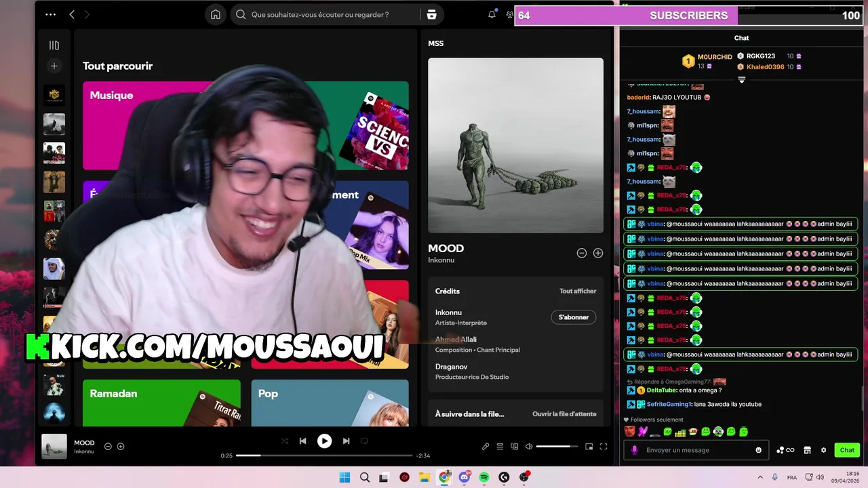Click the Envoyer un message field
This screenshot has width=868, height=488.
[695, 450]
